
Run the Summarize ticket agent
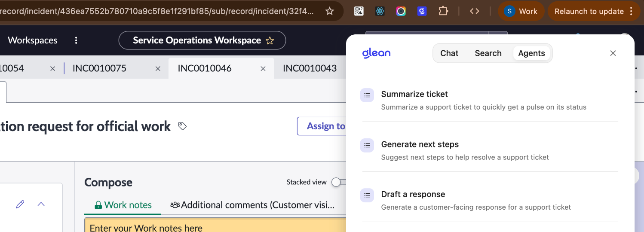click(490, 100)
